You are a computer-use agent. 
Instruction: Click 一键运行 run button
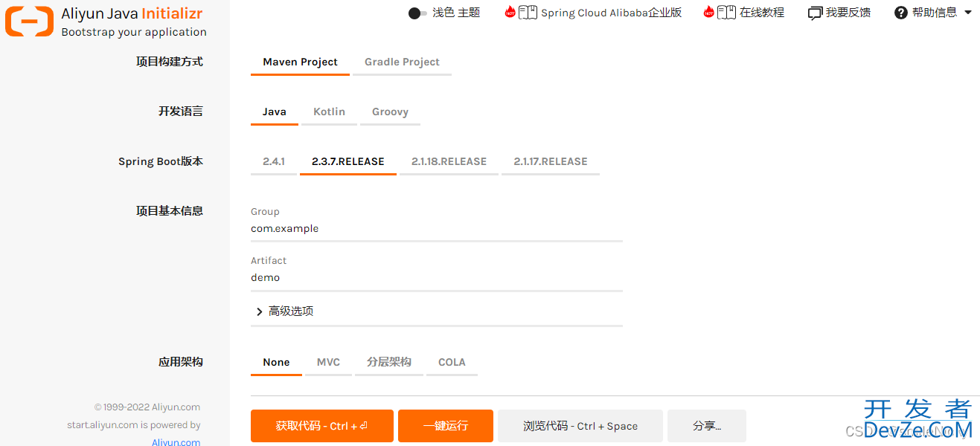coord(446,426)
